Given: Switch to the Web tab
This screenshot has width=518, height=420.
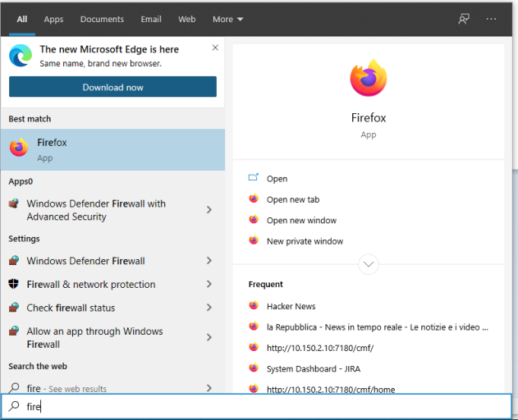Looking at the screenshot, I should click(x=187, y=19).
